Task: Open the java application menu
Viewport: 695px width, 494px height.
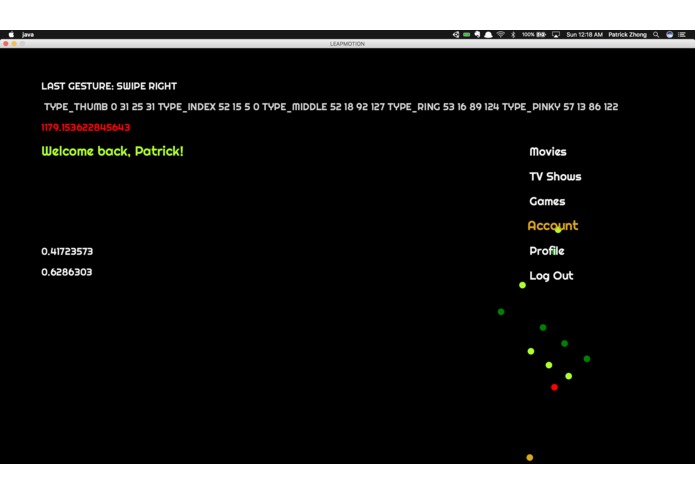Action: [x=28, y=35]
